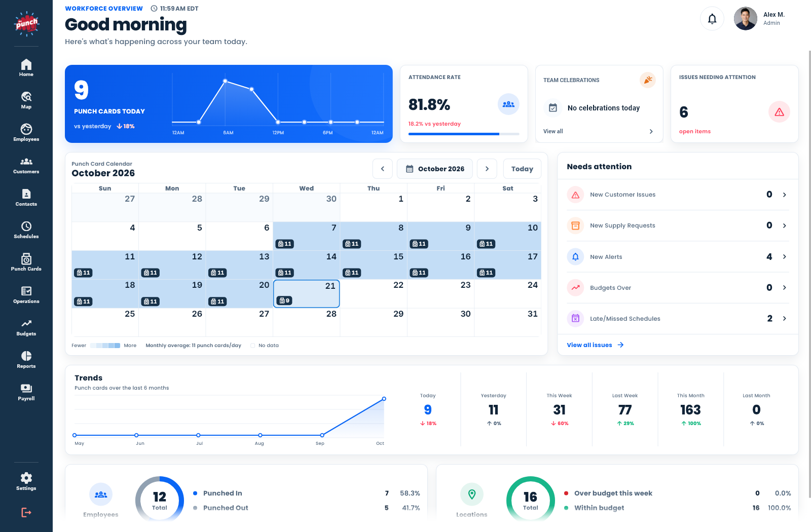Viewport: 811px width, 532px height.
Task: Click Over budget this week row
Action: tap(677, 493)
